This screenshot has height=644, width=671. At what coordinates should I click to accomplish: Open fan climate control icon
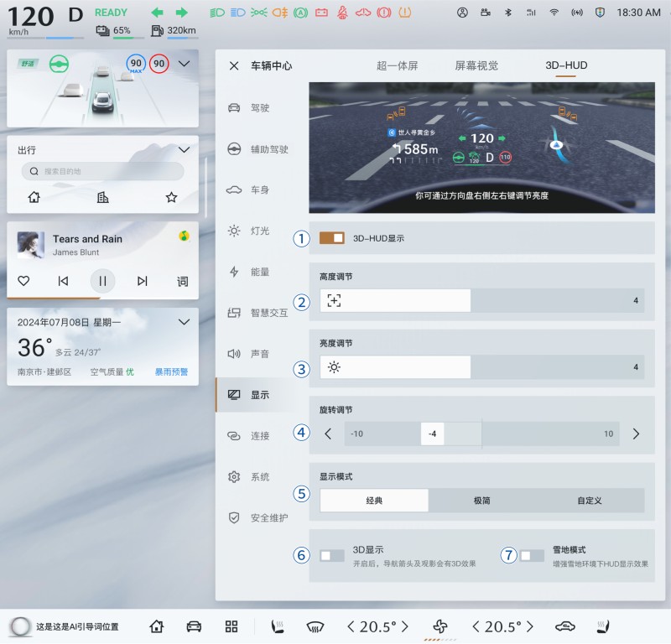click(x=440, y=626)
